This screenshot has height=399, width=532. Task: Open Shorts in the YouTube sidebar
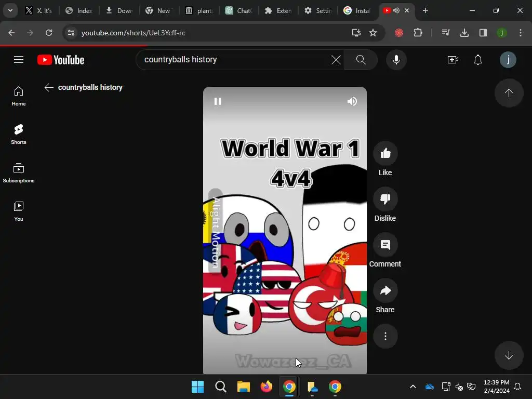19,135
